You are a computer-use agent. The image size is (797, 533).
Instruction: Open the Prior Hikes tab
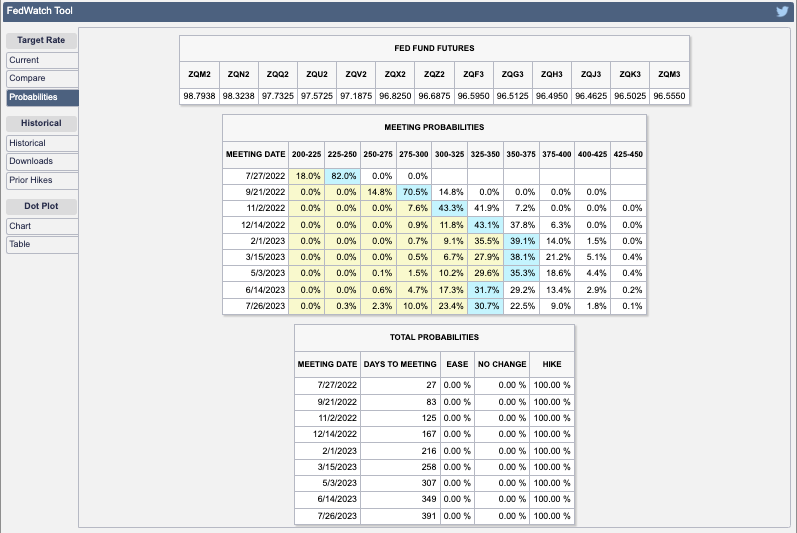[42, 180]
